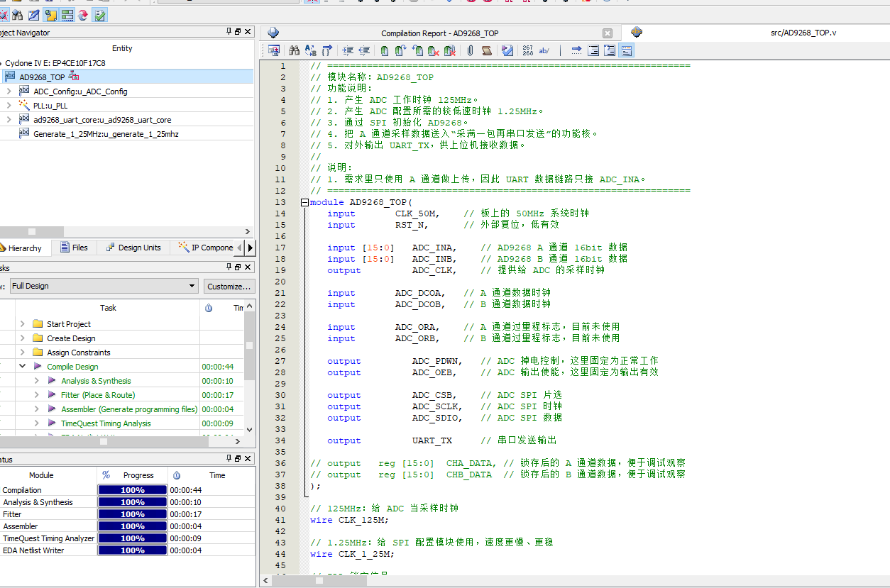Click the Fitter 100% progress bar
The height and width of the screenshot is (588, 890).
click(x=133, y=514)
